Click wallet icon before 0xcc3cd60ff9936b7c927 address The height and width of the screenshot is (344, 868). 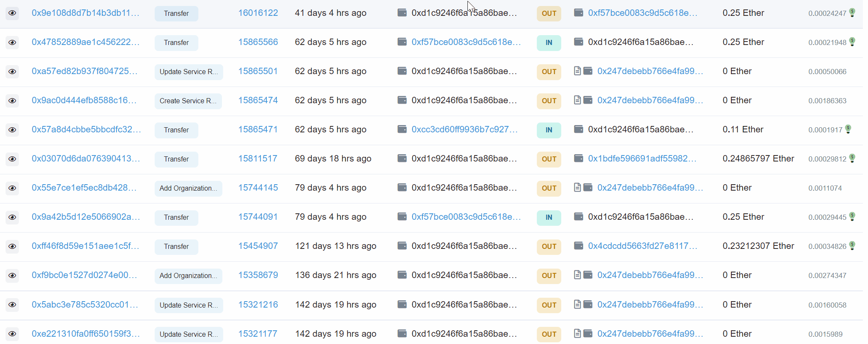pyautogui.click(x=402, y=129)
